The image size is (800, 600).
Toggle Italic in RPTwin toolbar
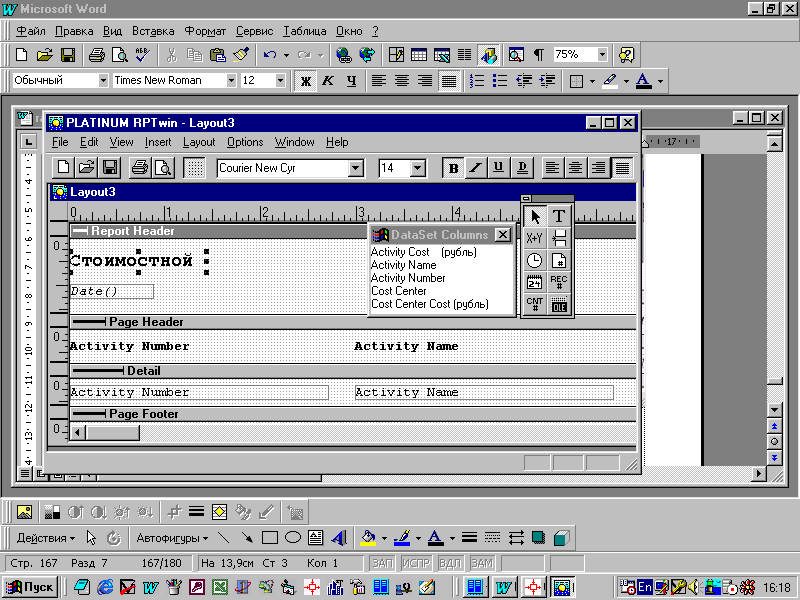pos(476,168)
